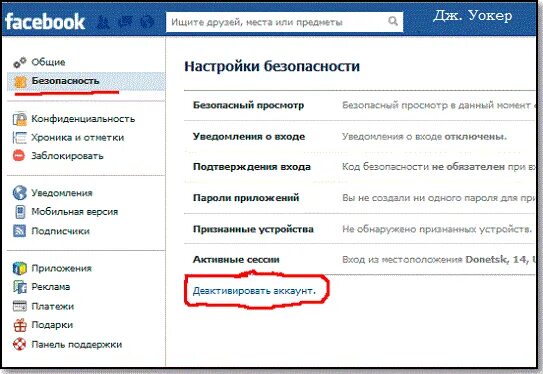
Task: Click the lifebuoy icon beside Панель поддержки
Action: point(19,344)
